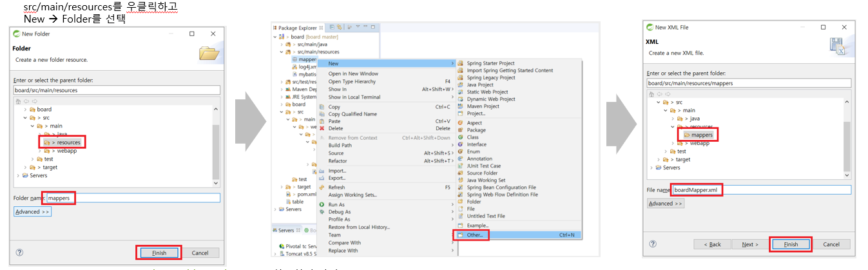Click Enum icon in New submenu
Viewport: 868px width, 270px height.
(461, 151)
